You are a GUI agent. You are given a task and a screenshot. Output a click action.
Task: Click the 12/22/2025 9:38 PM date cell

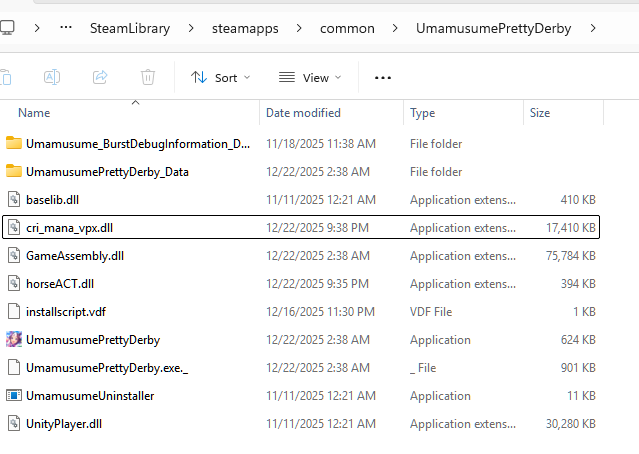(x=317, y=227)
